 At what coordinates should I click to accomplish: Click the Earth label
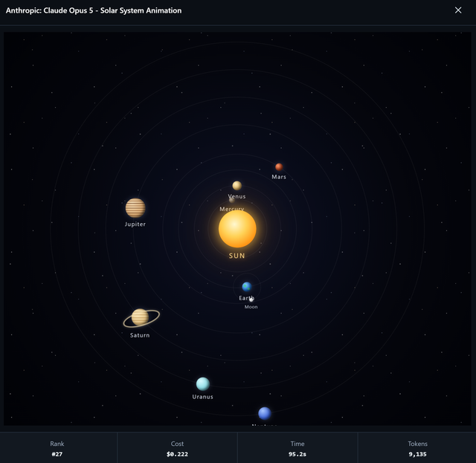pyautogui.click(x=246, y=298)
